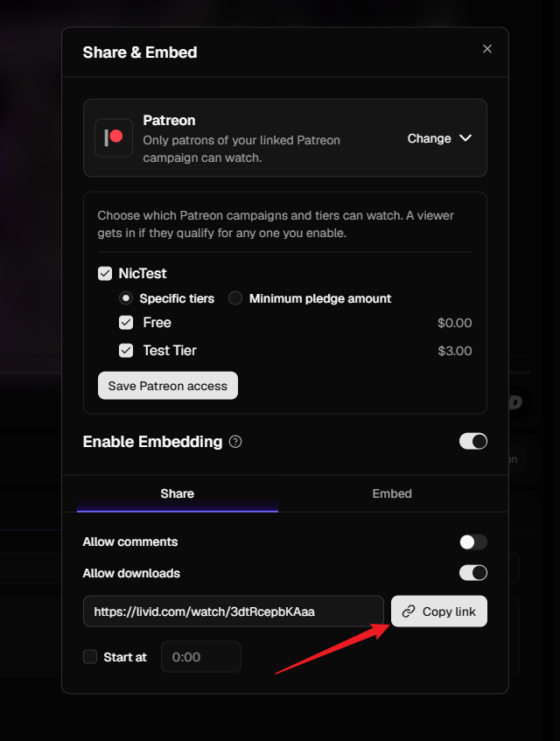Viewport: 560px width, 741px height.
Task: Turn off the Enable Embedding toggle
Action: click(x=473, y=442)
